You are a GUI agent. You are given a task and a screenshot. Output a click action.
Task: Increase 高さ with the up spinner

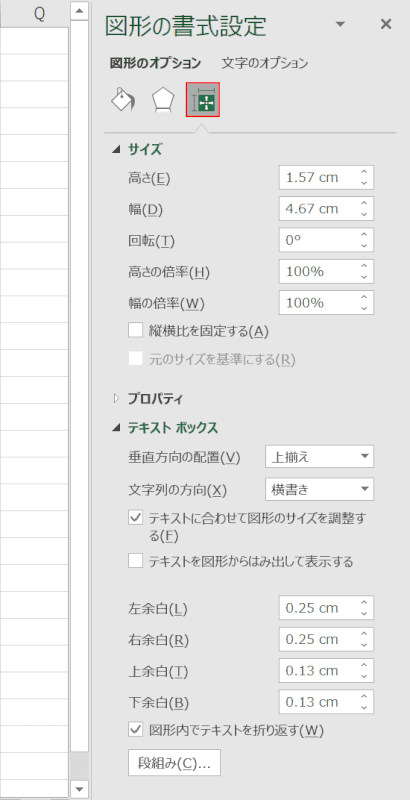point(364,172)
